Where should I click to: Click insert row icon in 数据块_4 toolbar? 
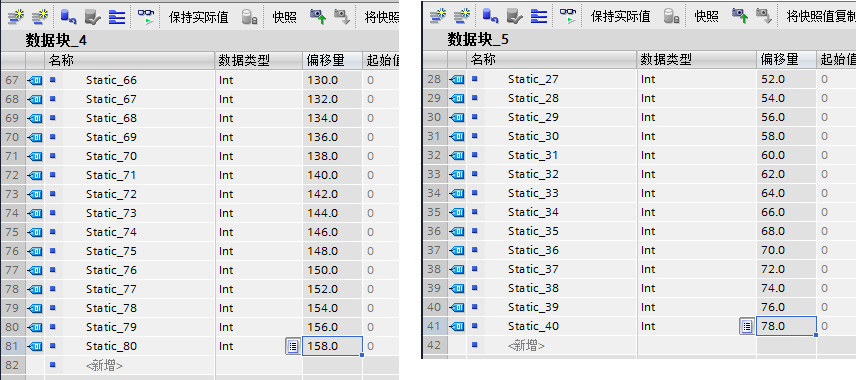click(15, 18)
